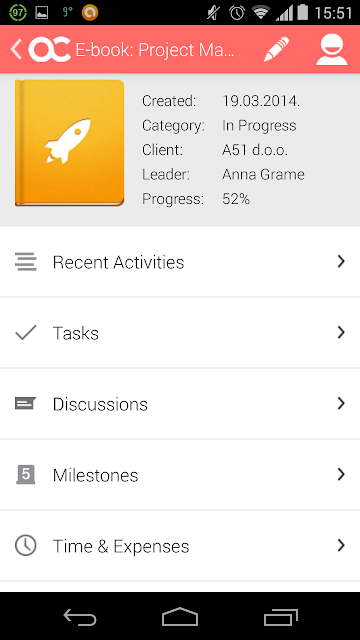This screenshot has width=360, height=640.
Task: Tap the Time & Expenses clock icon
Action: tap(26, 545)
